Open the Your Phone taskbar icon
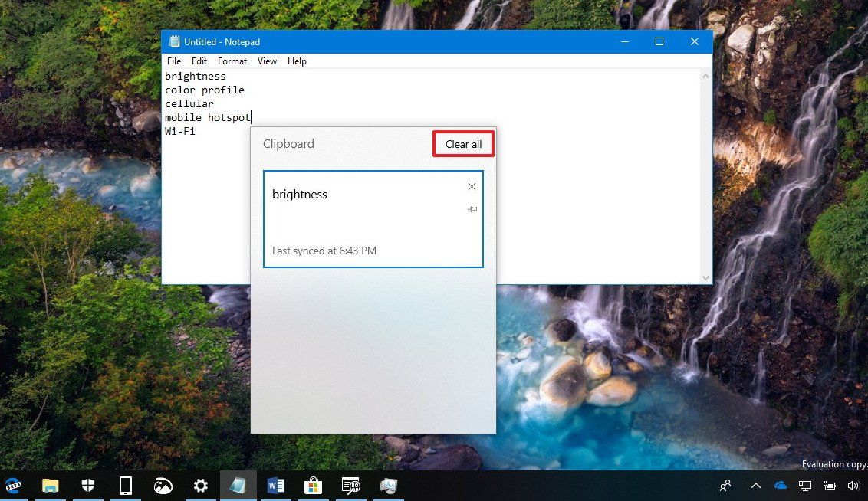This screenshot has height=501, width=868. (125, 485)
